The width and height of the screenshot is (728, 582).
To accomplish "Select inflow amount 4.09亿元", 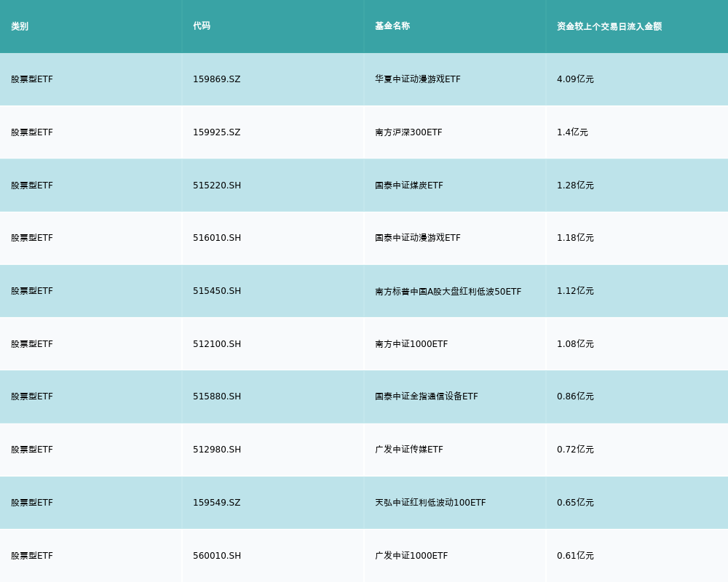I will (575, 79).
